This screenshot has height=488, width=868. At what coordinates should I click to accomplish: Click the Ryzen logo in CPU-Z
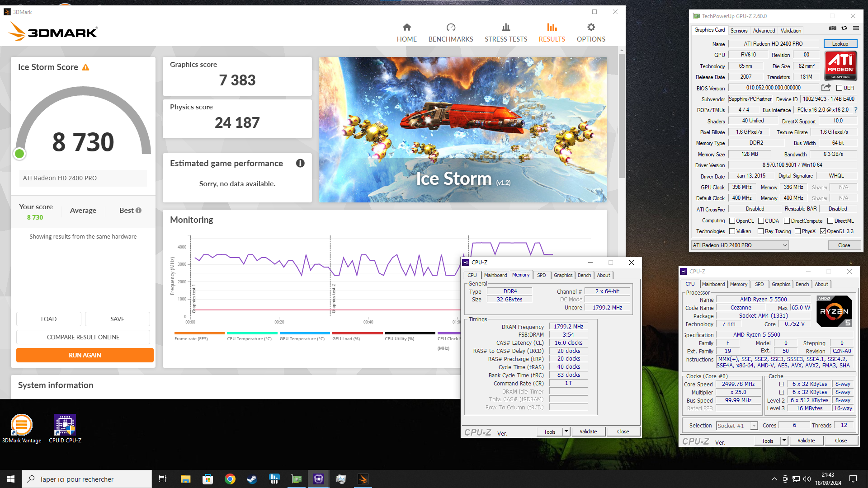point(835,311)
